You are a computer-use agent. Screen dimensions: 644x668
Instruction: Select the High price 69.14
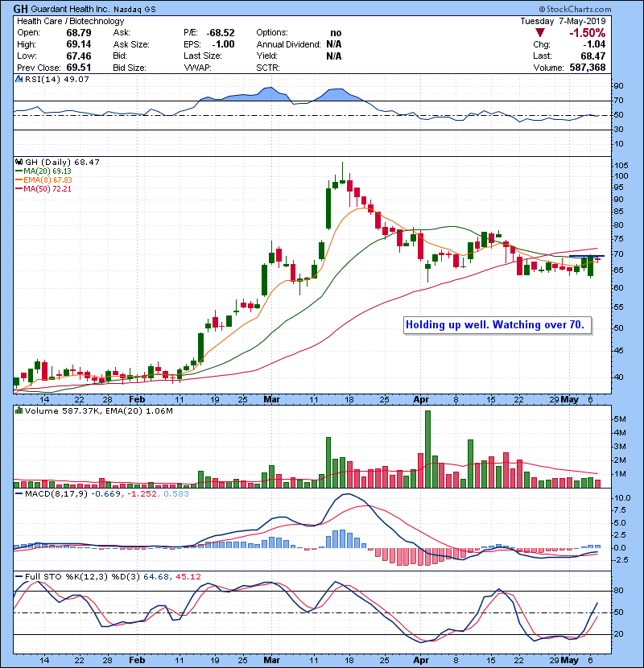click(79, 44)
